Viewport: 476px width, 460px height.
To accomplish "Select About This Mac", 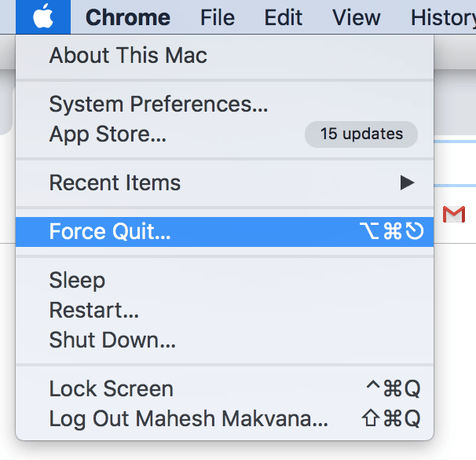I will tap(225, 55).
